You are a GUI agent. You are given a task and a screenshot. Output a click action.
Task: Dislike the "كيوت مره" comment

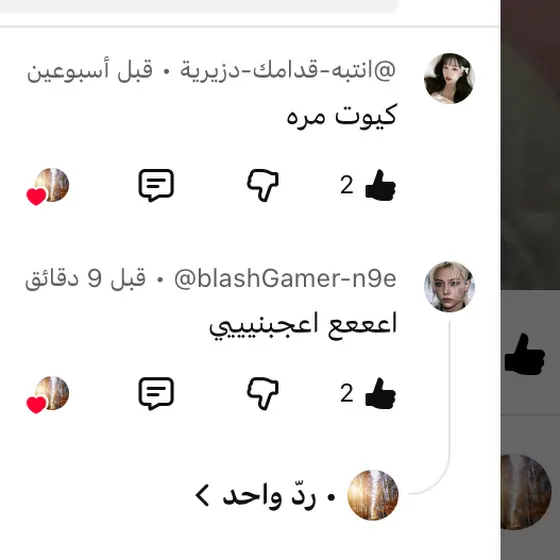[x=263, y=185]
